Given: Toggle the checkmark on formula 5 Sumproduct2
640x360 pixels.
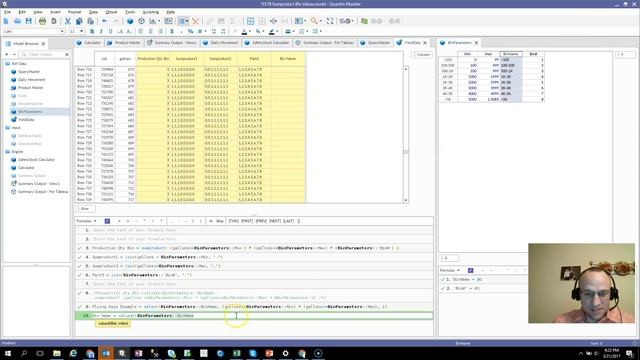Looking at the screenshot, I should point(80,266).
